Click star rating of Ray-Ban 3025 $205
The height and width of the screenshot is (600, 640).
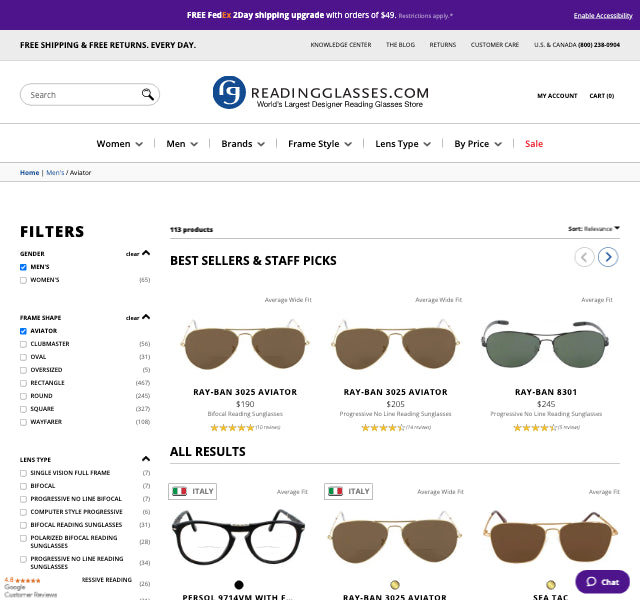click(x=383, y=428)
